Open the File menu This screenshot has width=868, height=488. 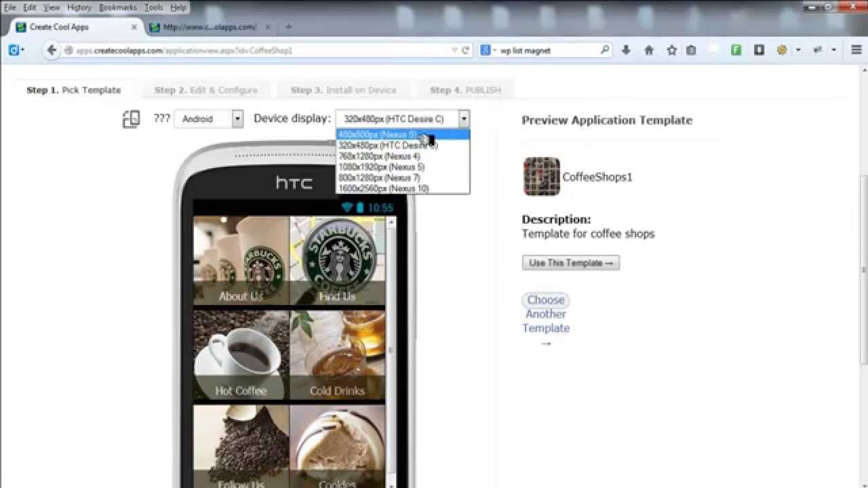(x=9, y=7)
